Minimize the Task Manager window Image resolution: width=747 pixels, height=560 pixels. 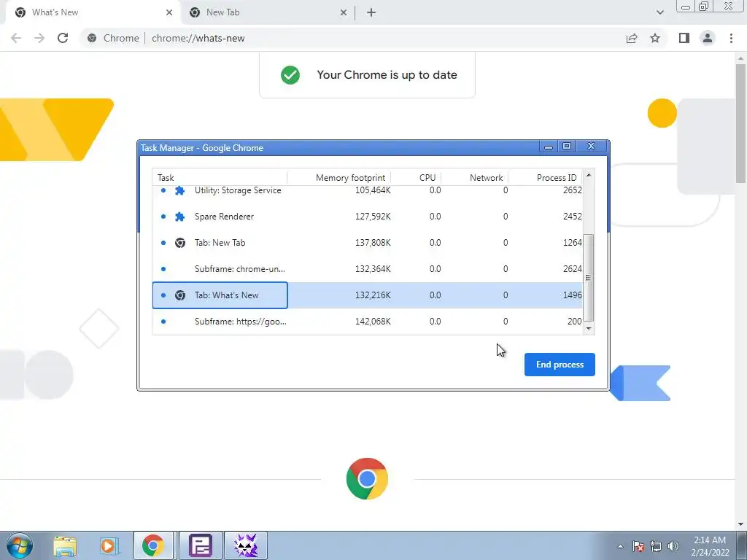[x=549, y=147]
